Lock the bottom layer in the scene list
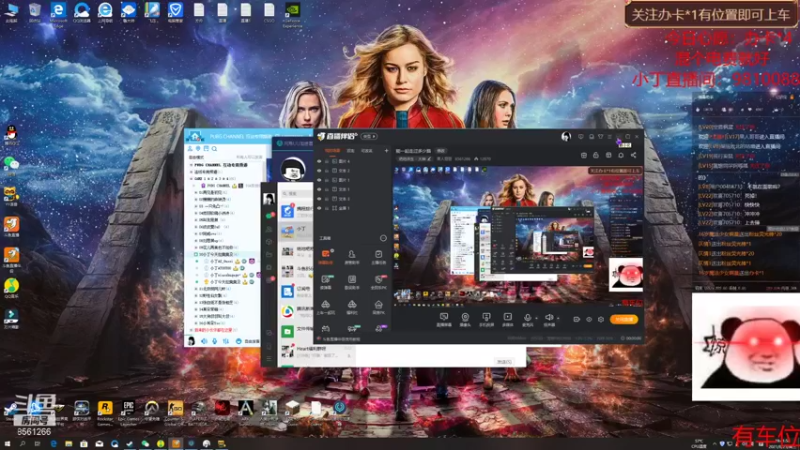Screen dimensions: 800x450 [x=327, y=208]
